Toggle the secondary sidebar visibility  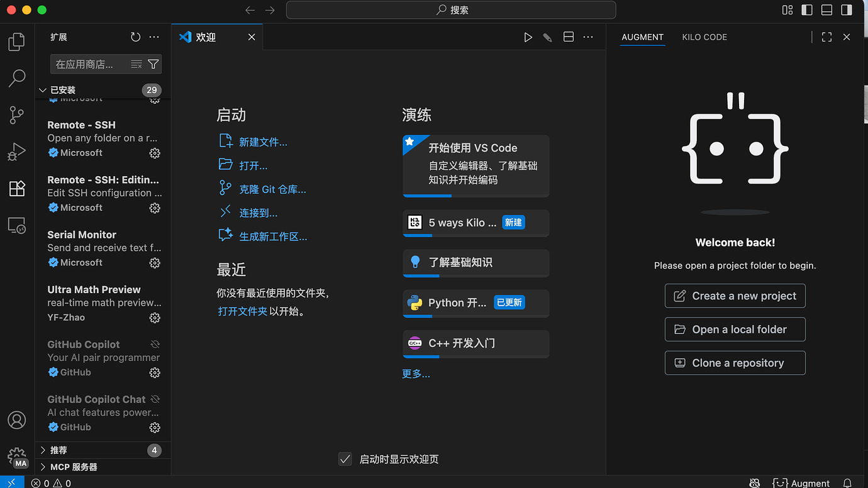847,10
